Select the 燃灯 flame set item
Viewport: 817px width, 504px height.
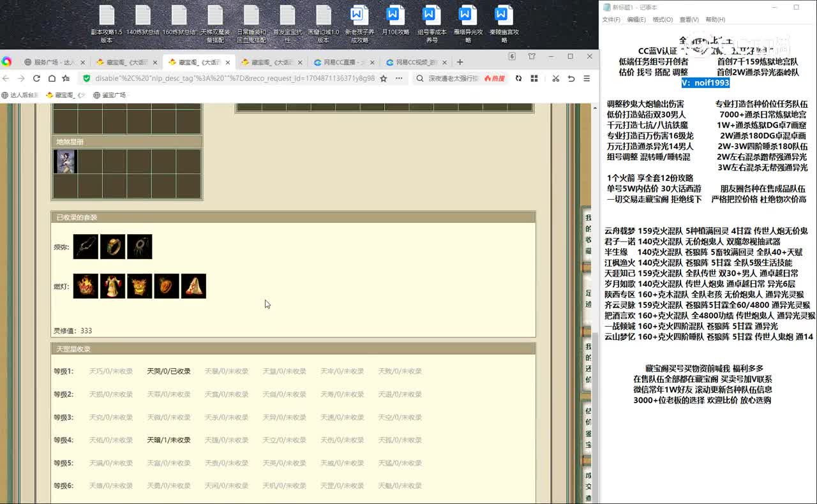point(86,286)
